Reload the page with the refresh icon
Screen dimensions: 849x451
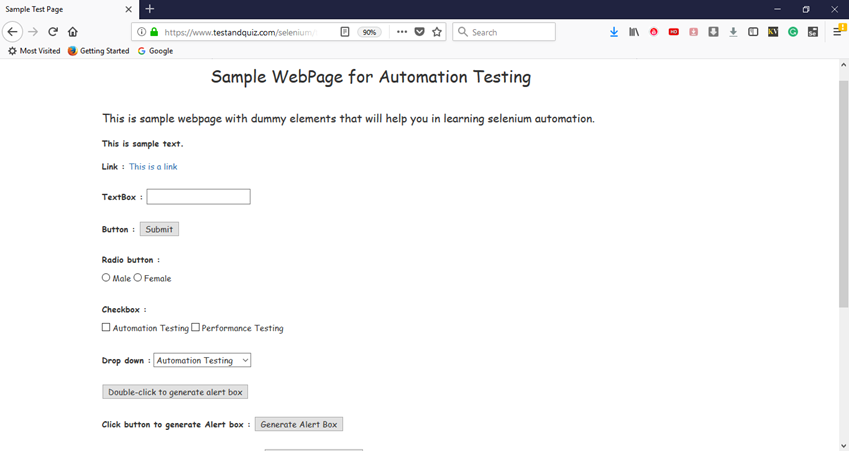pos(53,32)
